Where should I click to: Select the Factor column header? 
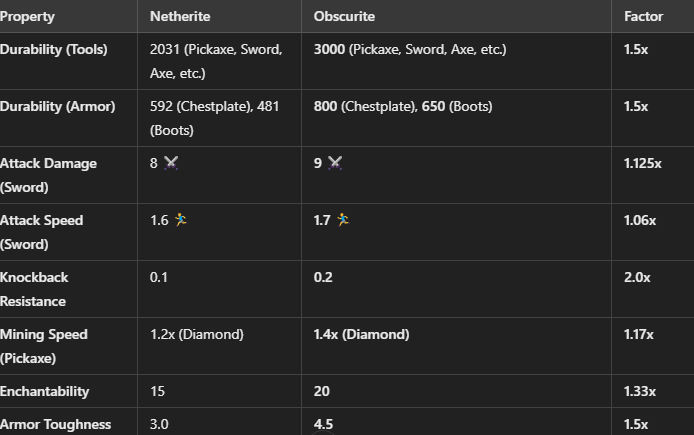(x=643, y=17)
